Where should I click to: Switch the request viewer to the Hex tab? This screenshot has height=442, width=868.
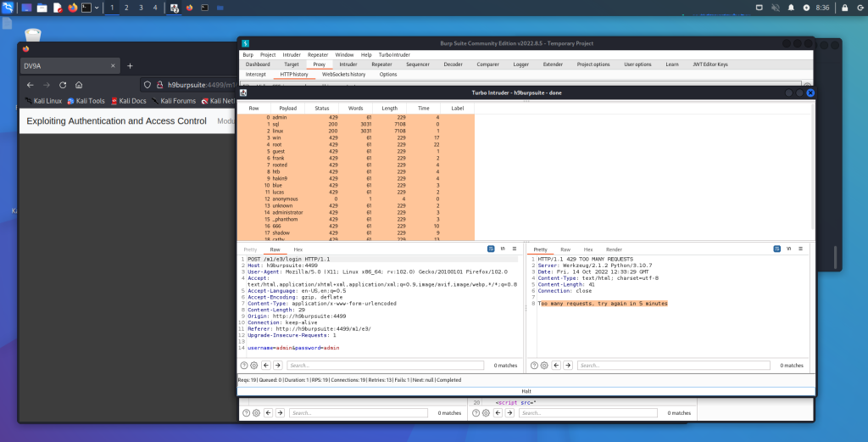click(298, 249)
